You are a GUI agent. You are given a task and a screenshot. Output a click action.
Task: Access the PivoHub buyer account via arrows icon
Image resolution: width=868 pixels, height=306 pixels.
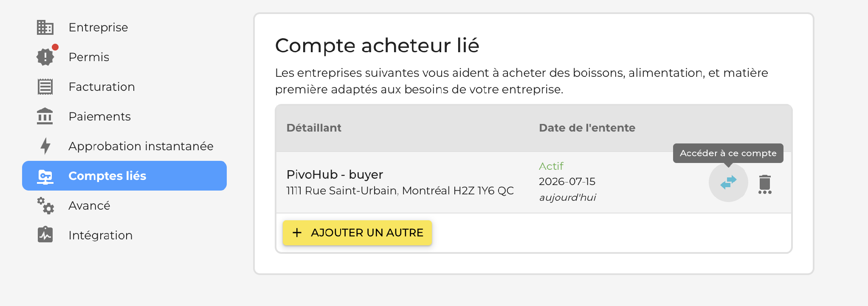click(728, 182)
